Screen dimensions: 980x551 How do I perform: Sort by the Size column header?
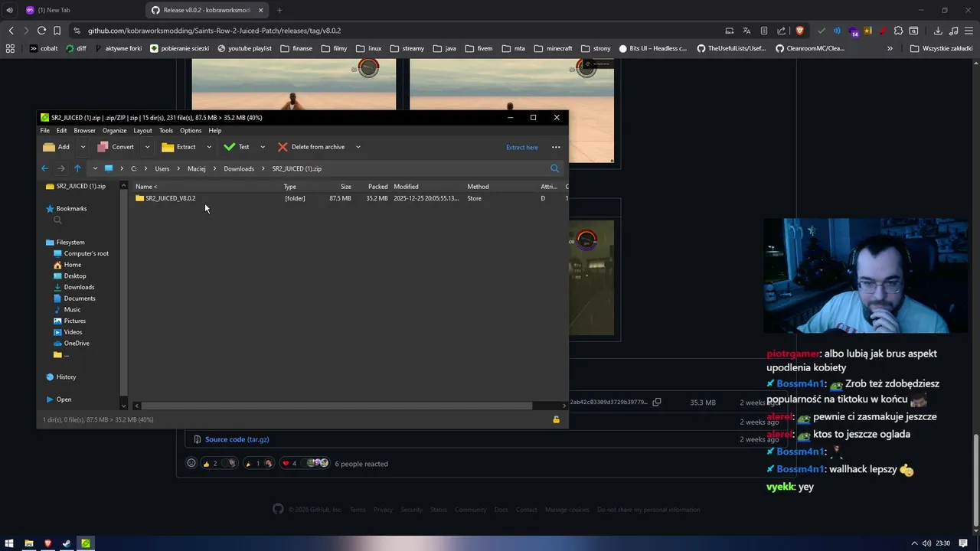tap(346, 187)
